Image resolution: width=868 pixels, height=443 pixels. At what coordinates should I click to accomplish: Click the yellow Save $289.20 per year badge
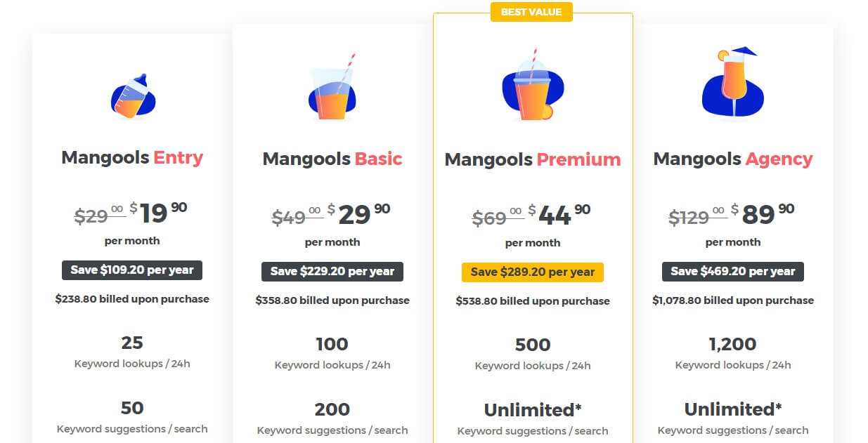coord(532,272)
